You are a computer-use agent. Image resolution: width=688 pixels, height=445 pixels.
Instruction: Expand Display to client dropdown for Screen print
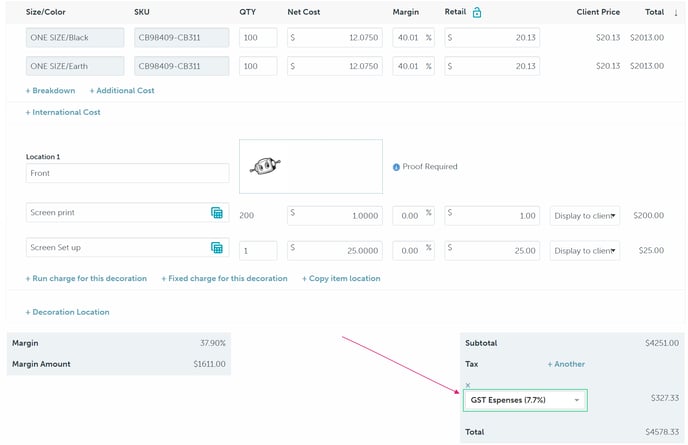pyautogui.click(x=585, y=214)
